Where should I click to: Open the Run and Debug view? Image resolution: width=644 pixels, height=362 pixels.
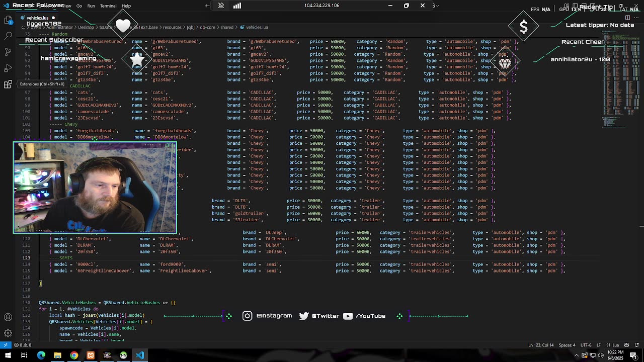click(x=8, y=68)
